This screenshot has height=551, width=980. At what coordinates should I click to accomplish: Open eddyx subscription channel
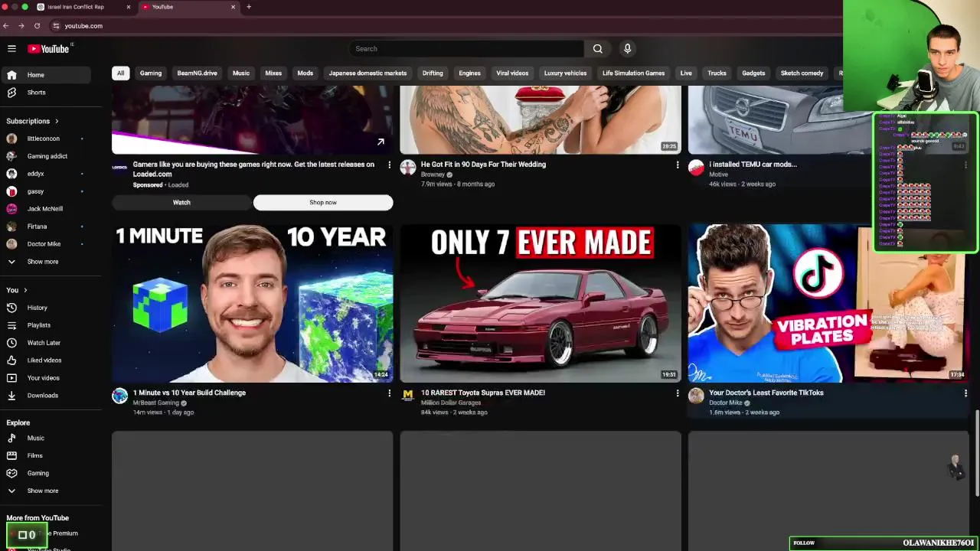pos(46,174)
